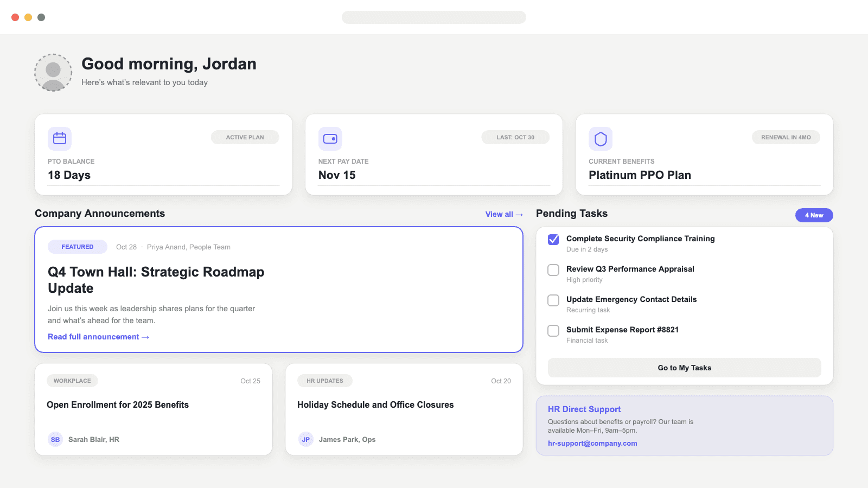Click Due in 2 days subtitle
Screen dimensions: 868x488
pos(587,249)
